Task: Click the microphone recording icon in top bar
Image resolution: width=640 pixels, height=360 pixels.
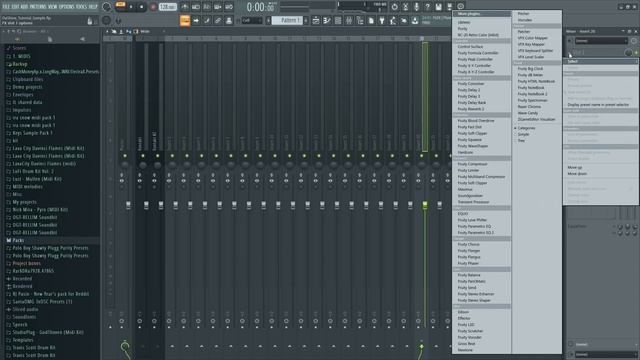Action: coord(416,7)
